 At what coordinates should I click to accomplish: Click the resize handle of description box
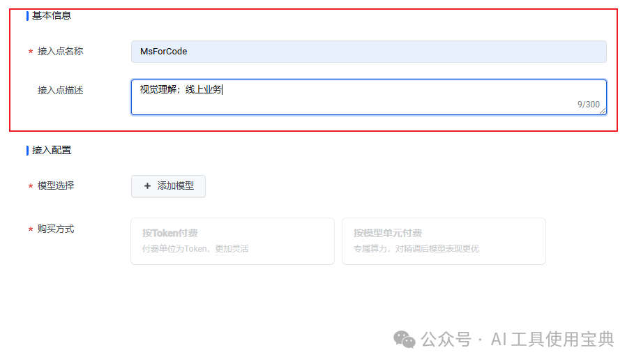click(x=603, y=111)
